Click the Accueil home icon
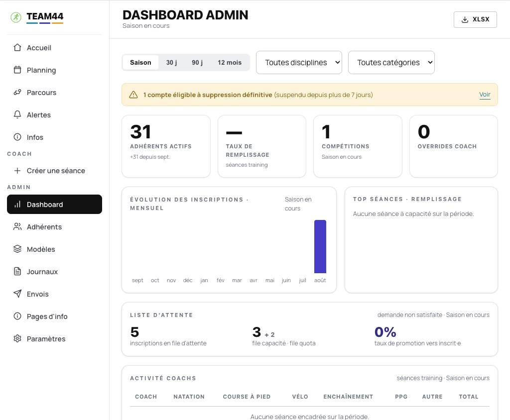510x420 pixels. point(17,48)
